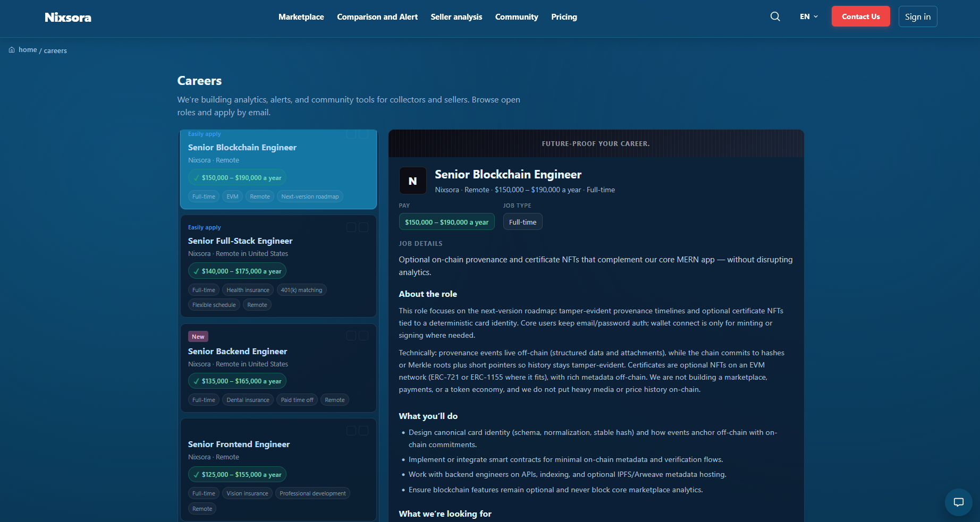Click the search magnifier icon in header
The image size is (980, 522).
coord(775,16)
